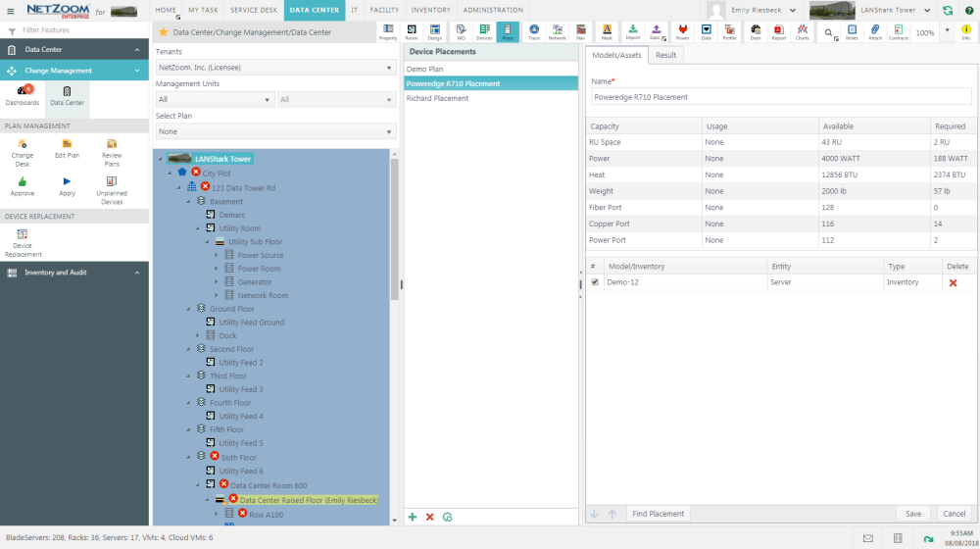The height and width of the screenshot is (549, 980).
Task: Click the search magnifier icon
Action: 829,33
